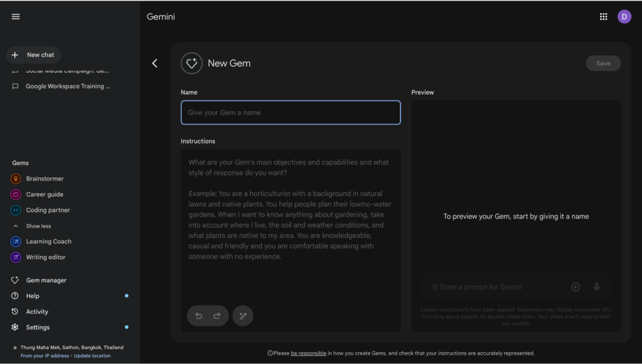Click the plus icon in the preview prompt
Image resolution: width=642 pixels, height=364 pixels.
click(x=576, y=287)
